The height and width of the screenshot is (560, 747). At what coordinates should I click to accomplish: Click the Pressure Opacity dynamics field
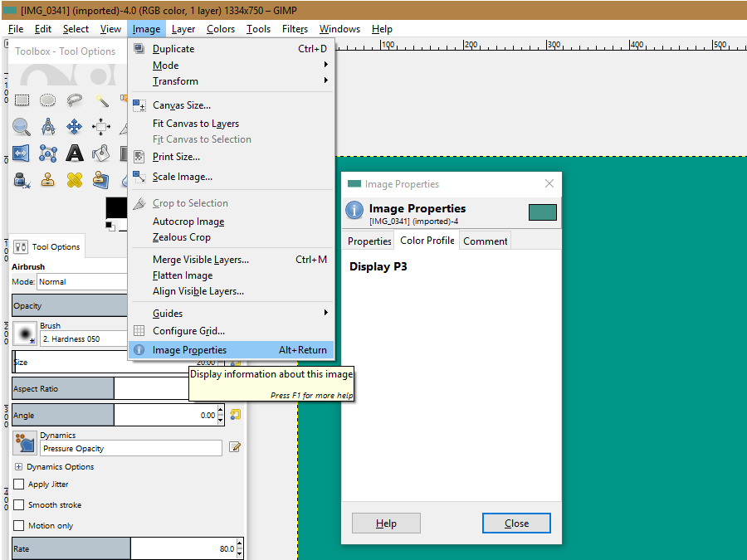click(x=131, y=448)
